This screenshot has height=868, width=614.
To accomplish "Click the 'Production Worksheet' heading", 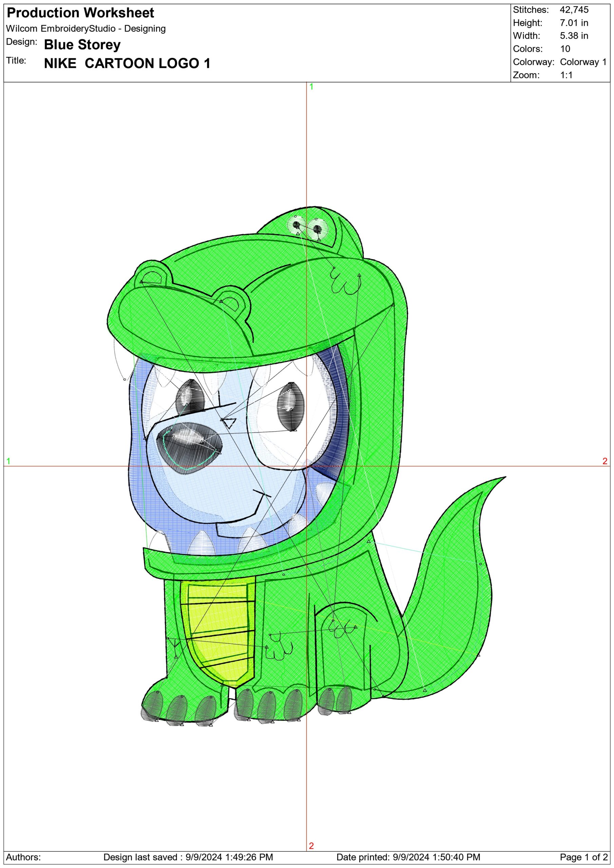I will (81, 13).
